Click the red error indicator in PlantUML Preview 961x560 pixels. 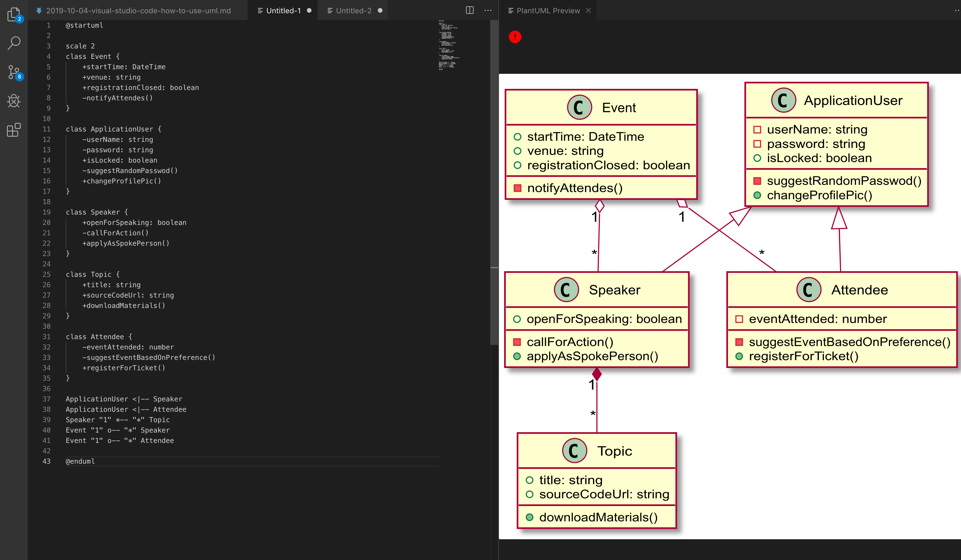(x=515, y=37)
